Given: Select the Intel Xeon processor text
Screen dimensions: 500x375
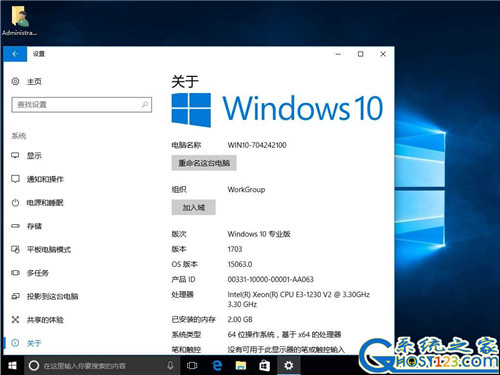Looking at the screenshot, I should pyautogui.click(x=299, y=299).
